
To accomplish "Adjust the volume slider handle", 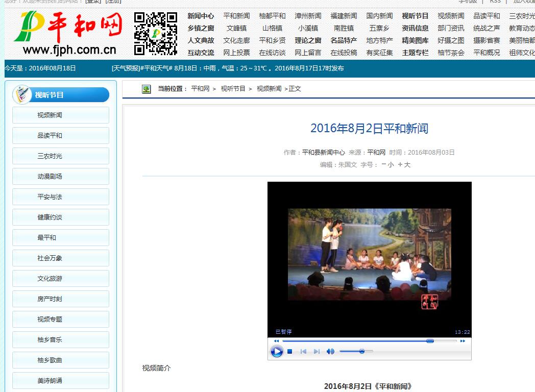I will click(362, 351).
